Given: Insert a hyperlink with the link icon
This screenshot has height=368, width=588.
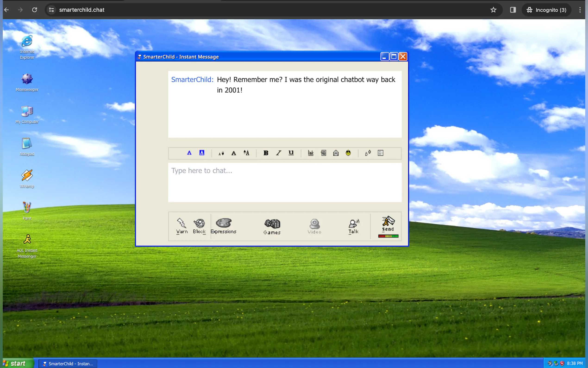Looking at the screenshot, I should 311,153.
